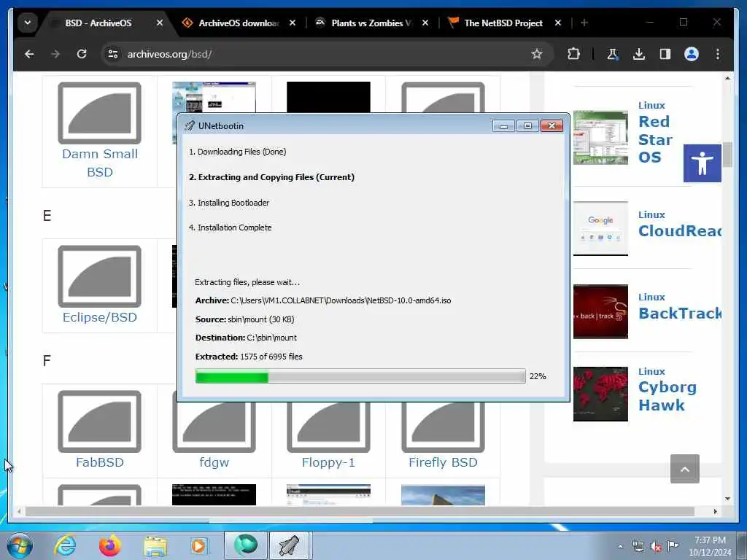
Task: Open the BackTrack sidebar link
Action: pos(679,314)
